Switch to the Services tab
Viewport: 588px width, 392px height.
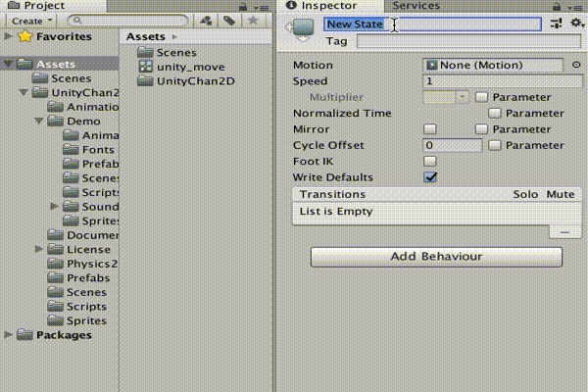click(416, 6)
